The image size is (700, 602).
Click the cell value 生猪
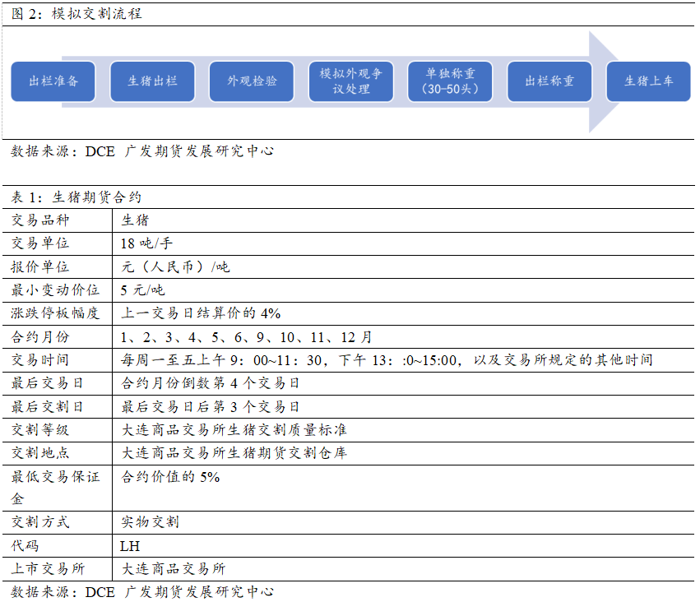pos(135,220)
